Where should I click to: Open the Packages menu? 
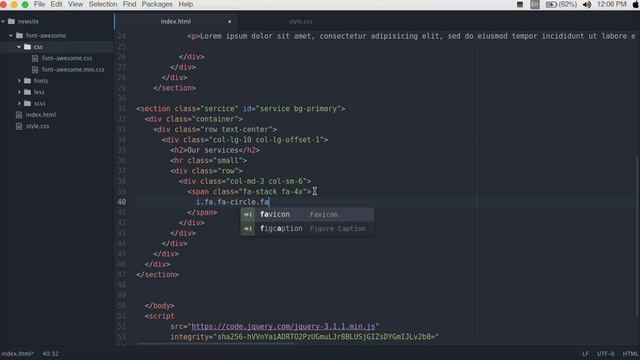tap(157, 4)
